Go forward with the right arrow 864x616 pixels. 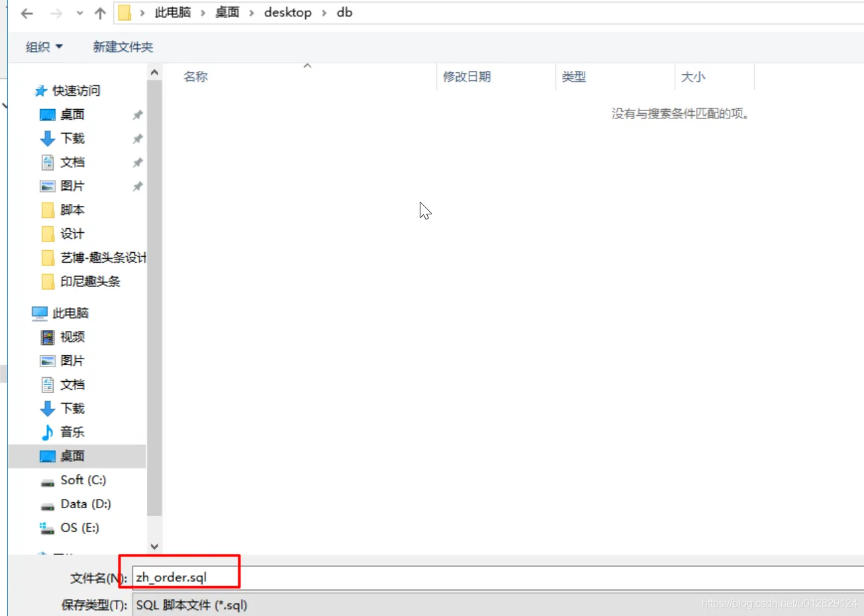pyautogui.click(x=56, y=13)
